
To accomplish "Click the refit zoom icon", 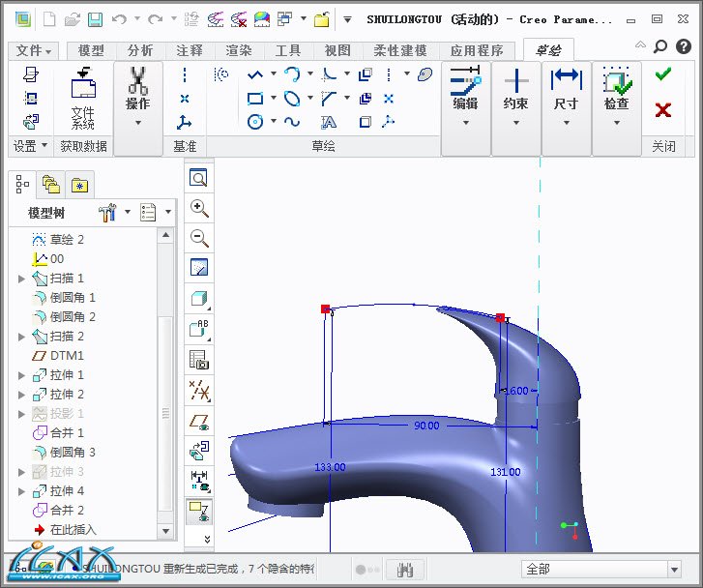I will [199, 178].
